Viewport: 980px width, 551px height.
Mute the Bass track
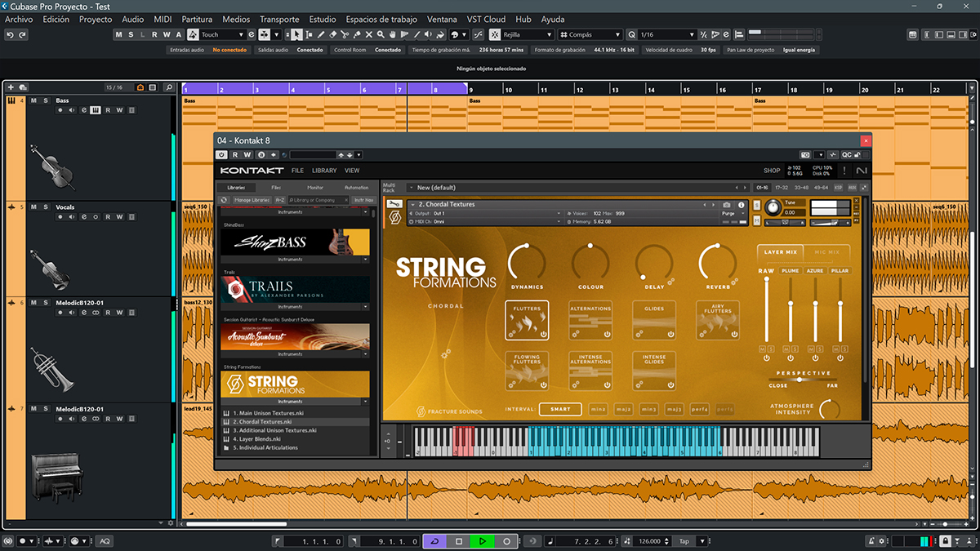(34, 100)
